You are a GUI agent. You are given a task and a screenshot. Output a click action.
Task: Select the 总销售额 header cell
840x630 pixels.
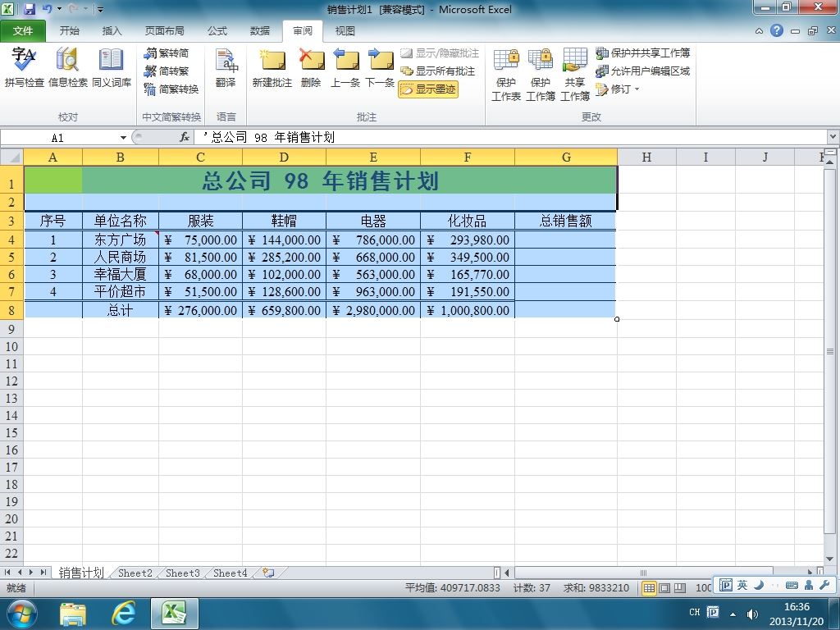point(565,221)
